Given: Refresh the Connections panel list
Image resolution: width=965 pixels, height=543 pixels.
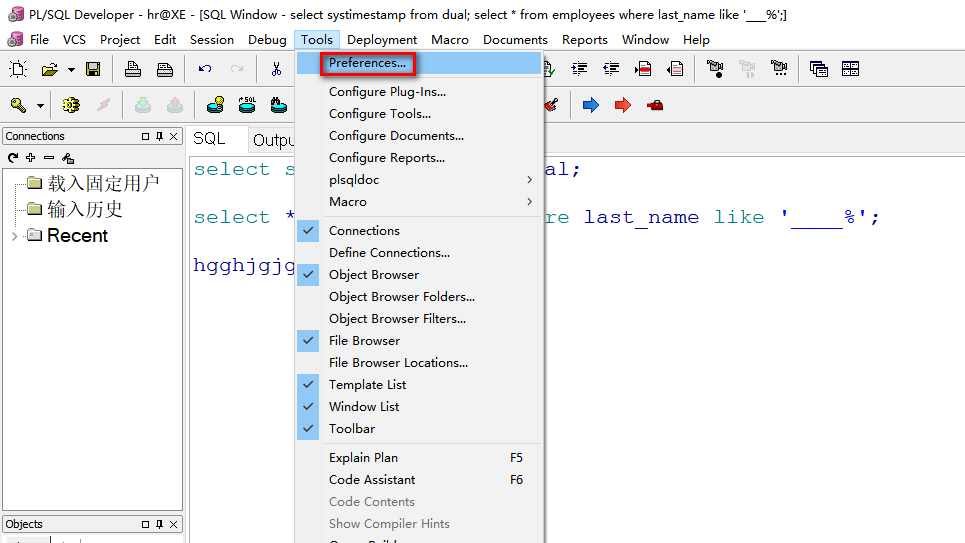Looking at the screenshot, I should [x=13, y=158].
